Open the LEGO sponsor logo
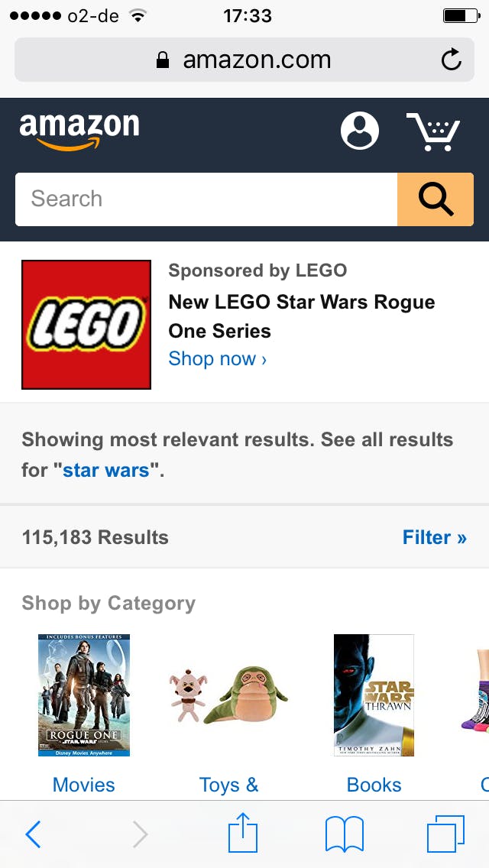489x868 pixels. point(86,325)
